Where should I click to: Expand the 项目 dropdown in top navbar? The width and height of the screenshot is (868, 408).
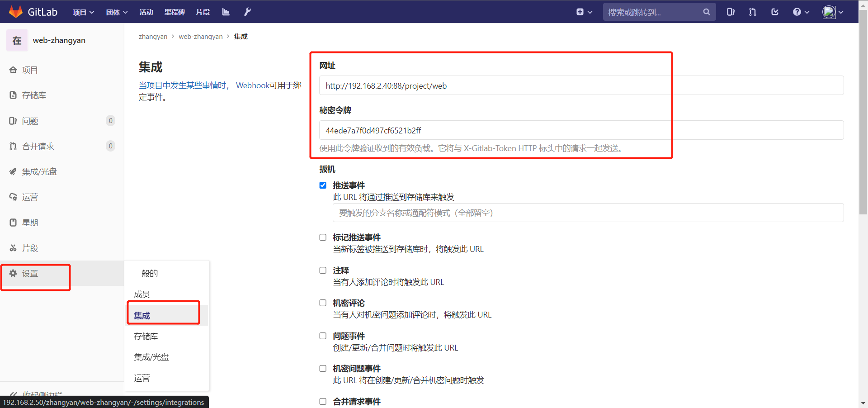[x=83, y=12]
